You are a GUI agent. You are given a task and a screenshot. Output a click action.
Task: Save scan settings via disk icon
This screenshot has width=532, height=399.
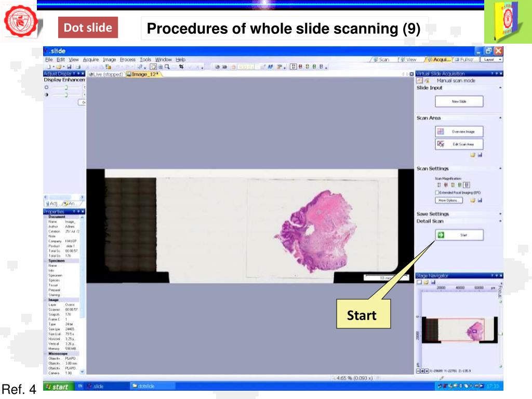click(x=480, y=201)
